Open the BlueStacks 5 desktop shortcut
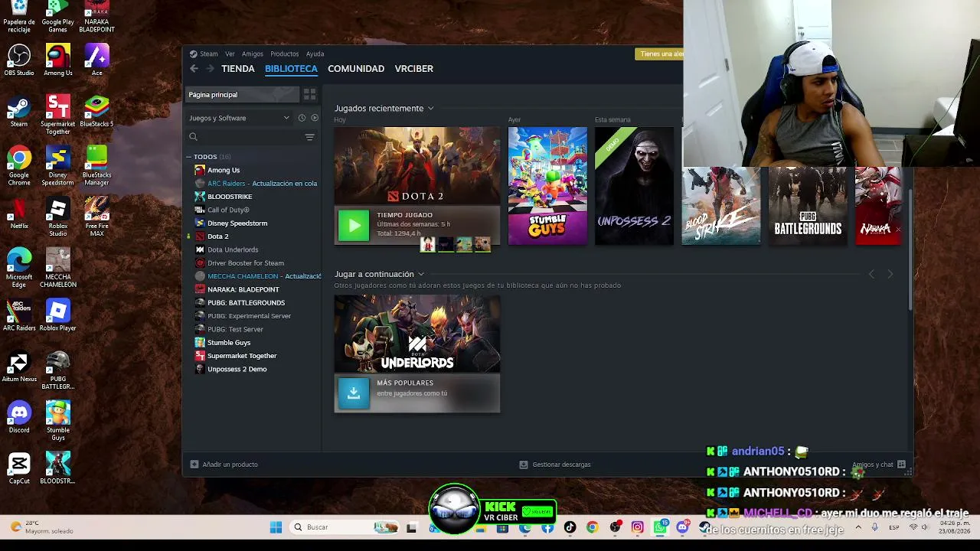This screenshot has height=551, width=980. point(96,111)
